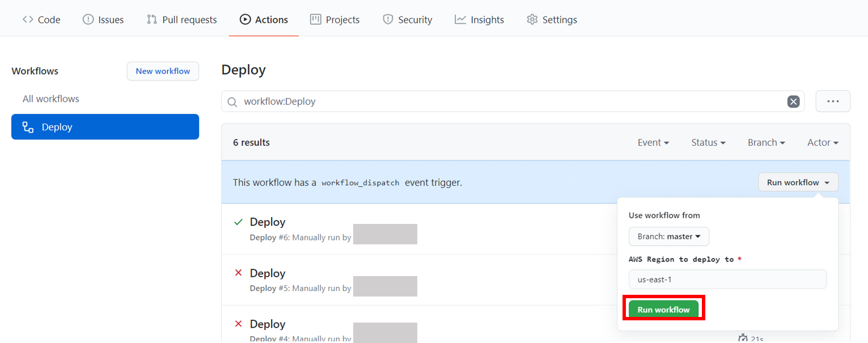Click the Code angle brackets icon
The image size is (868, 343).
(27, 19)
